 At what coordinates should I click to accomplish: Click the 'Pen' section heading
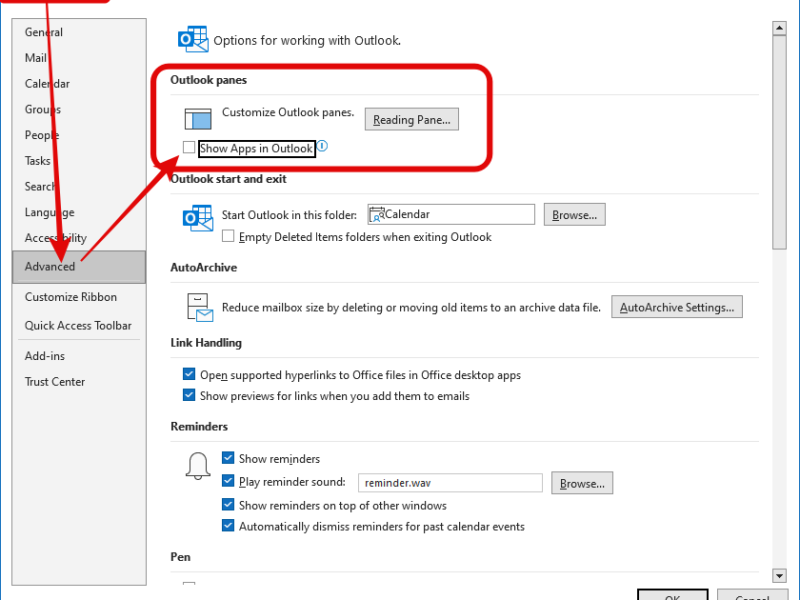[x=181, y=557]
